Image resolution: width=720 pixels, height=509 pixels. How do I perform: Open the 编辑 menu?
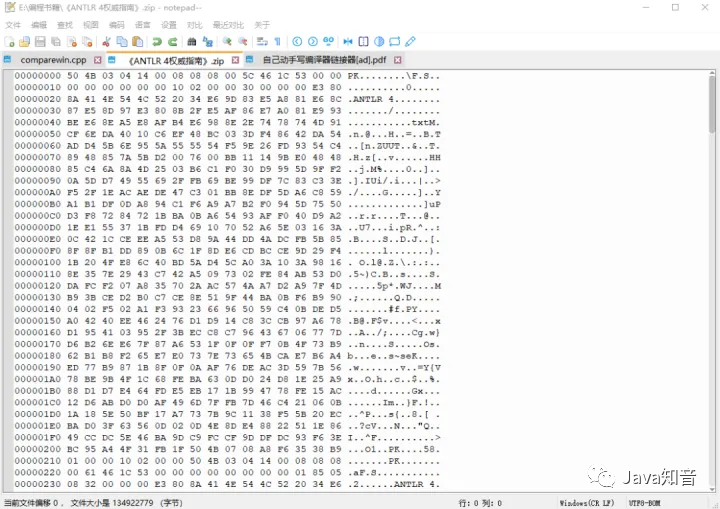[x=39, y=25]
